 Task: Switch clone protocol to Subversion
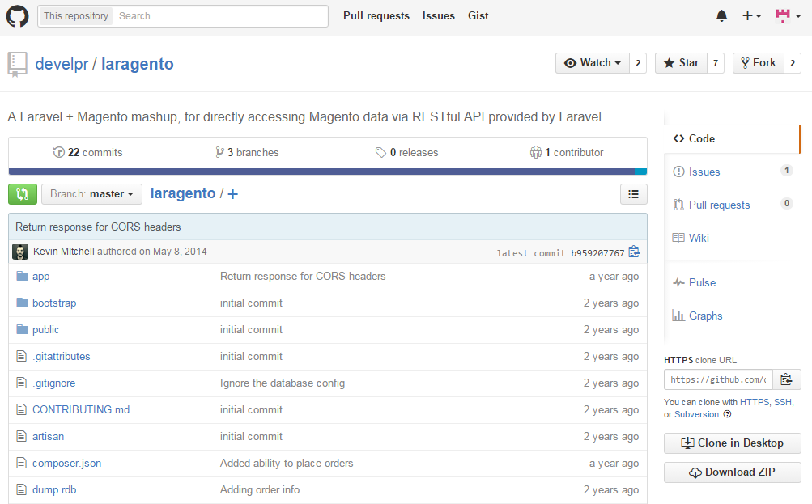[696, 414]
